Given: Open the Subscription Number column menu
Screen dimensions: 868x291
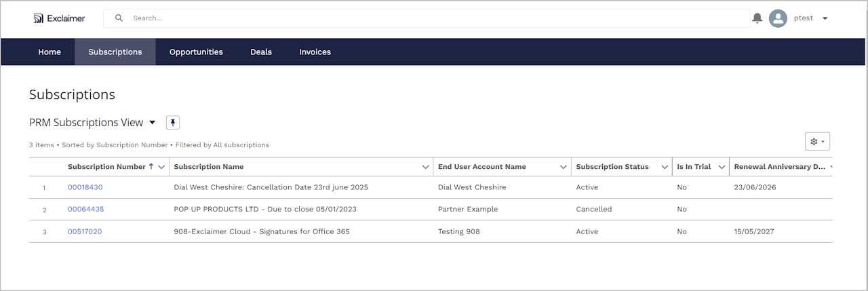Looking at the screenshot, I should 161,167.
